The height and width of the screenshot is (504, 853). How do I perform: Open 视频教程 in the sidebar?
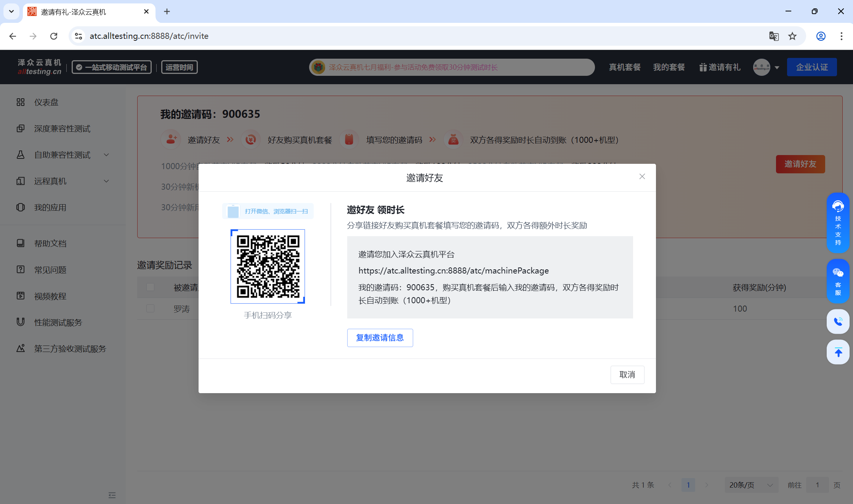tap(50, 296)
